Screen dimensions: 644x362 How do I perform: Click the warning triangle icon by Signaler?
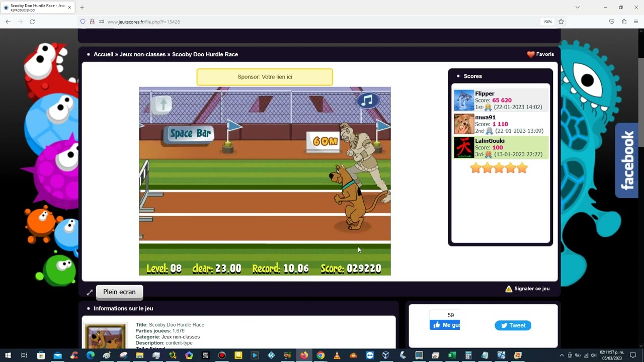click(x=509, y=289)
